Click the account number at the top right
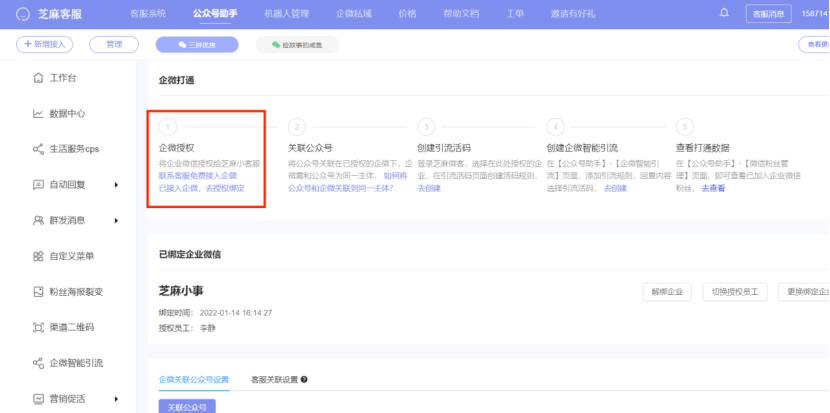This screenshot has height=413, width=830. click(815, 14)
